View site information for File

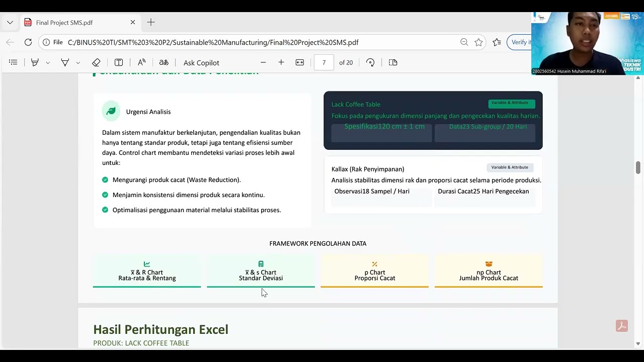coord(53,42)
